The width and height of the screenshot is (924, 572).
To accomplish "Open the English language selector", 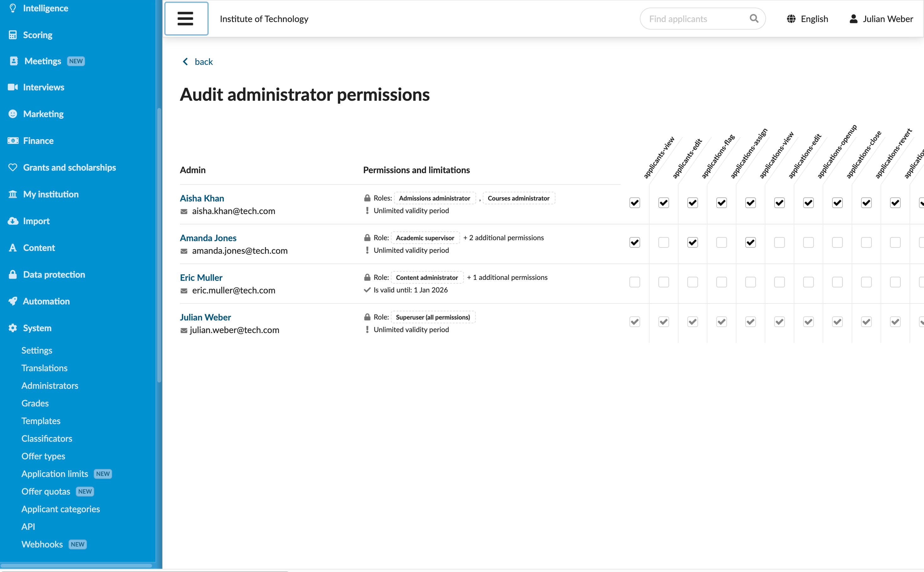I will point(807,19).
